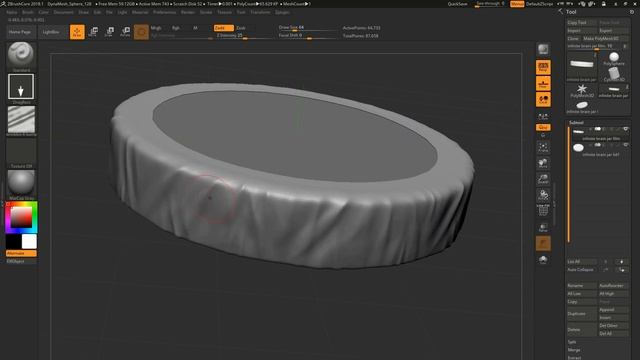Viewport: 640px width, 360px height.
Task: Open the DragRect stroke selector
Action: pyautogui.click(x=21, y=87)
